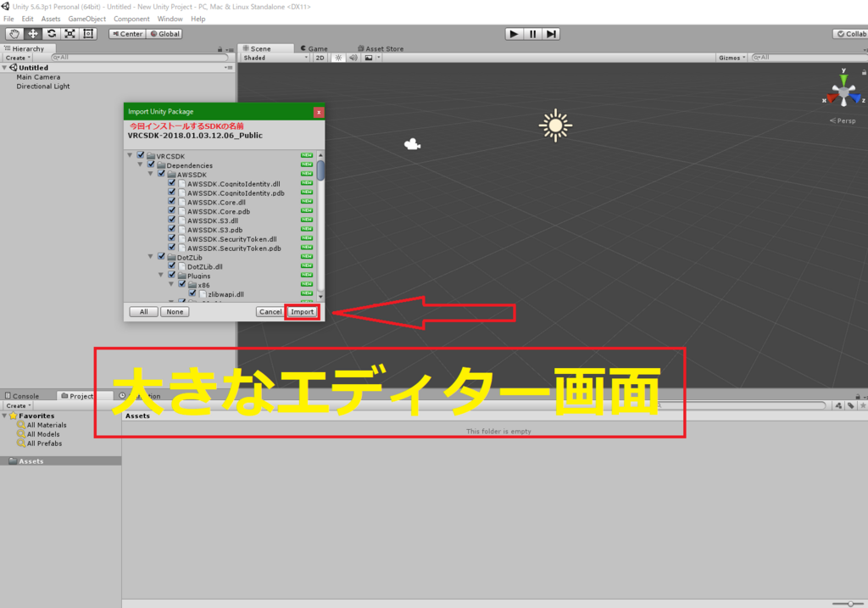Open Hierarchy Create dropdown
The width and height of the screenshot is (868, 608).
click(19, 58)
